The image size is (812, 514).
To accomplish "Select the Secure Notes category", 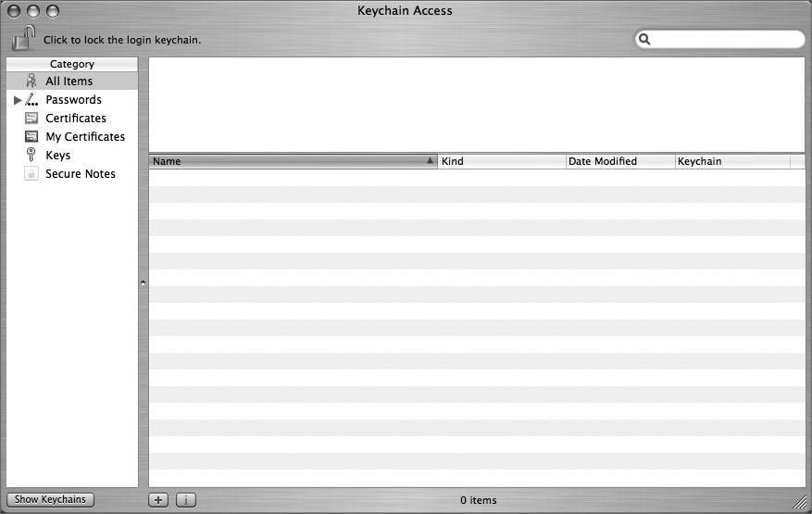I will [x=72, y=174].
